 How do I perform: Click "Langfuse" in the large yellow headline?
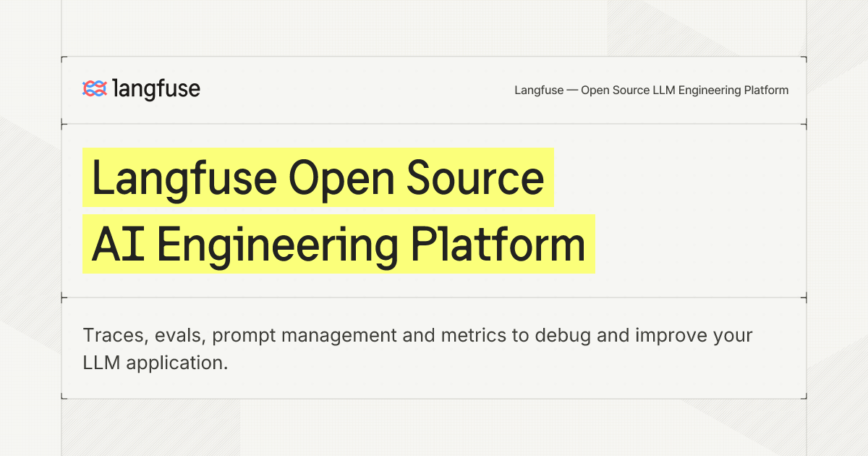click(185, 178)
